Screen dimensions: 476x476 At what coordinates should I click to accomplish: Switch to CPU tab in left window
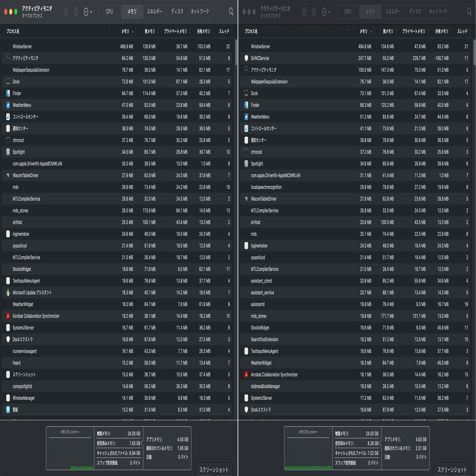[109, 11]
